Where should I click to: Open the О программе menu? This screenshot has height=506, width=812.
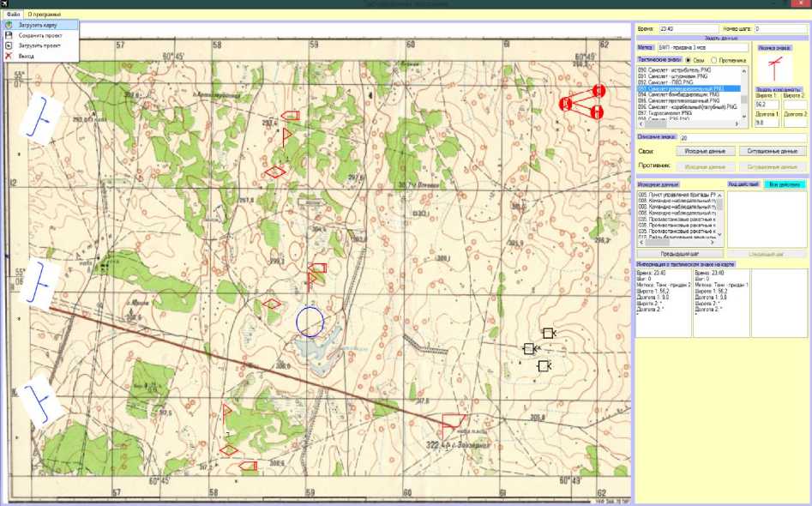[44, 15]
